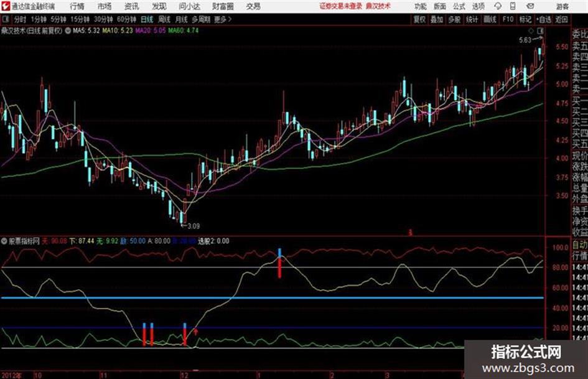Click the A: 80.00 indicator value
Image resolution: width=588 pixels, height=379 pixels.
[159, 241]
